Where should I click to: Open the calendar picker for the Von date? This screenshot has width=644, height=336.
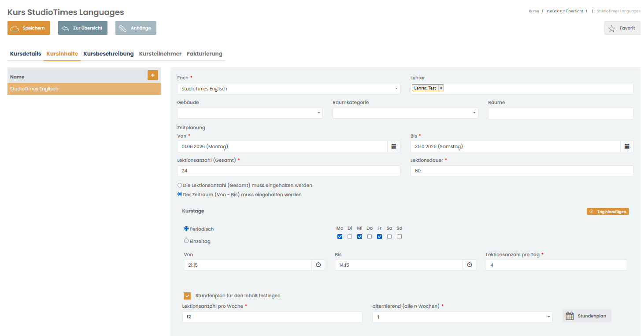pos(394,146)
